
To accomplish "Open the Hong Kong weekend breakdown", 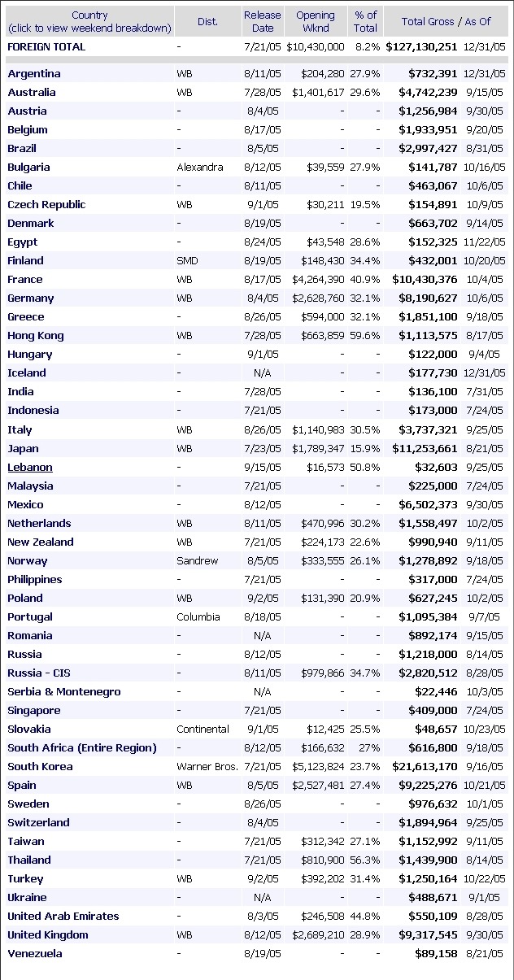I will point(36,336).
